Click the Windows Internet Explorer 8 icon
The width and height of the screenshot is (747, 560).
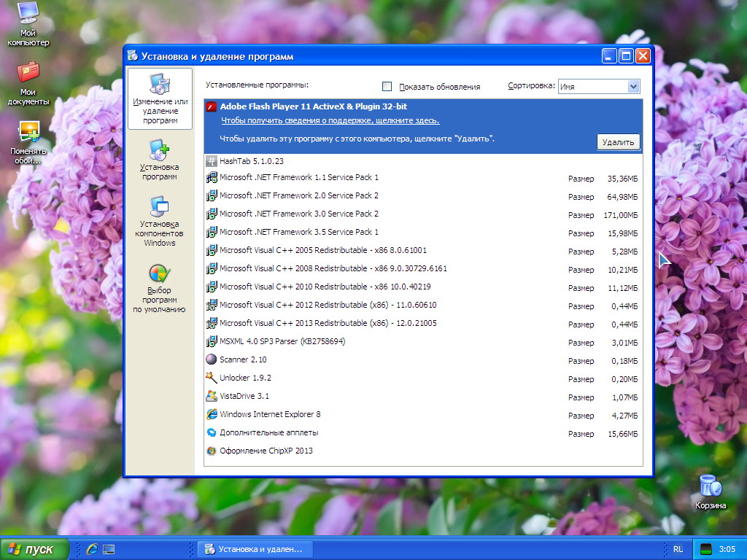point(211,414)
